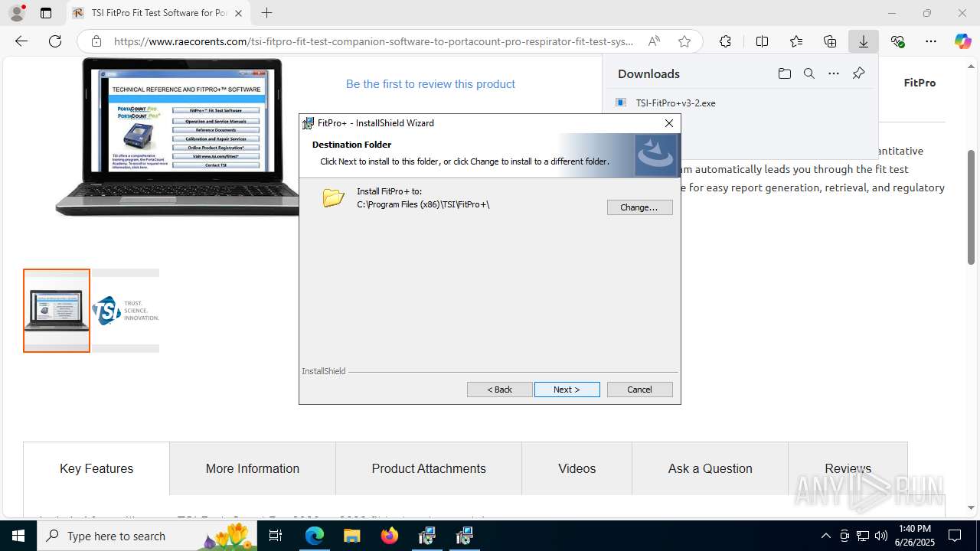Toggle the Downloads toolbar button
Viewport: 980px width, 551px height.
(864, 41)
